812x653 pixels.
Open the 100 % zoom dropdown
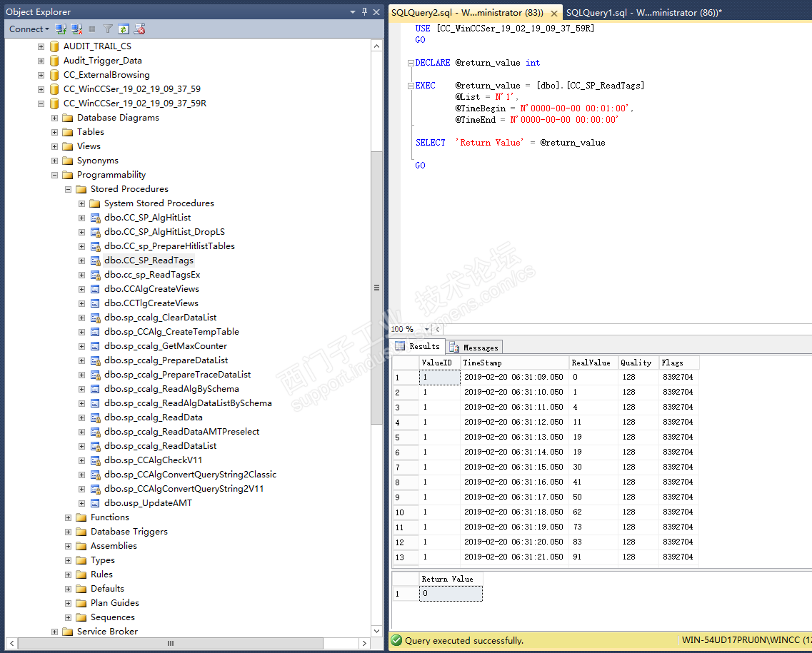point(427,329)
